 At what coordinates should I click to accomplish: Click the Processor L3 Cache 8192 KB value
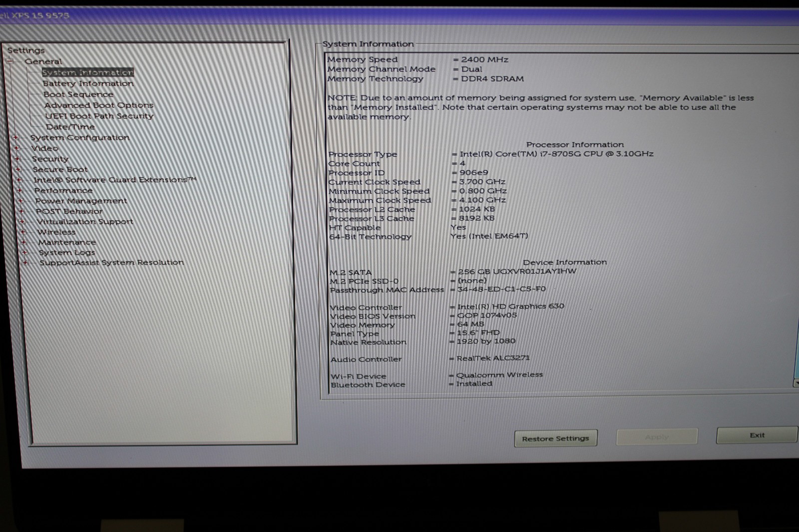476,218
